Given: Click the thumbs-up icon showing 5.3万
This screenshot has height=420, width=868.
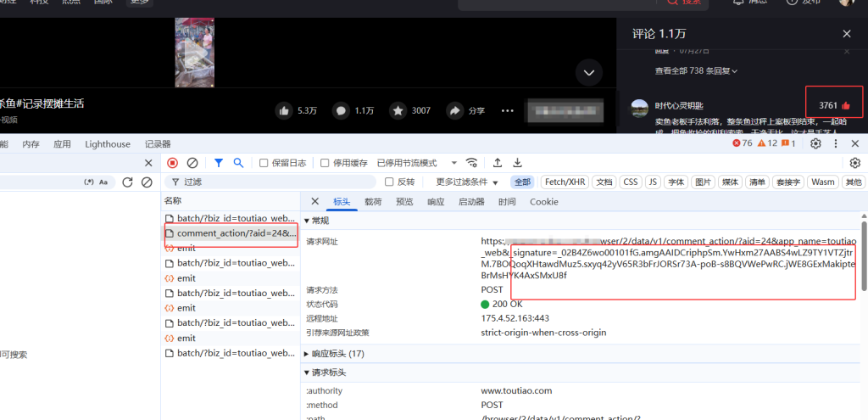Looking at the screenshot, I should [x=284, y=111].
